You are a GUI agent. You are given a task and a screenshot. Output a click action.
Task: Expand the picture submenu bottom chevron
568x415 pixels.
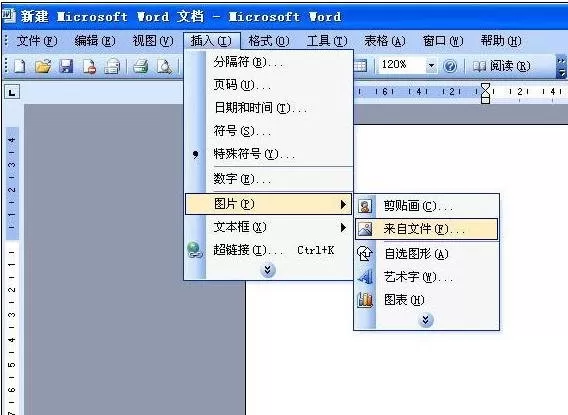coord(426,320)
